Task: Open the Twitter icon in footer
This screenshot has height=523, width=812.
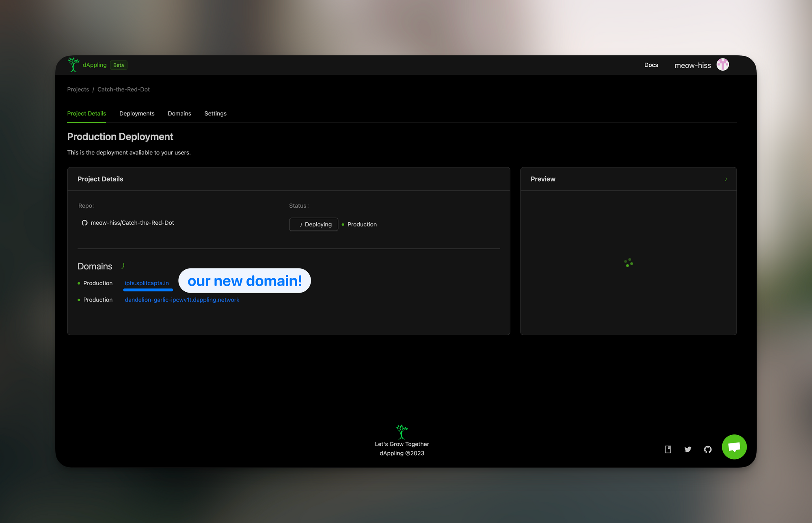Action: click(688, 449)
